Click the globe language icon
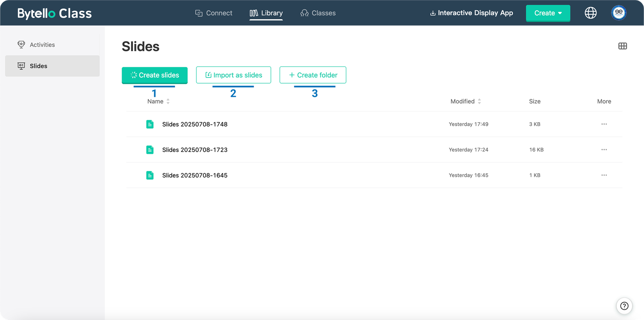Viewport: 644px width, 320px height. pyautogui.click(x=590, y=13)
